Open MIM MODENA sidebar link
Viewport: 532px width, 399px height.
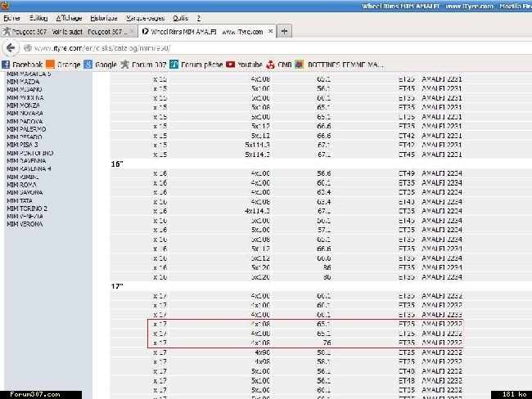[25, 97]
